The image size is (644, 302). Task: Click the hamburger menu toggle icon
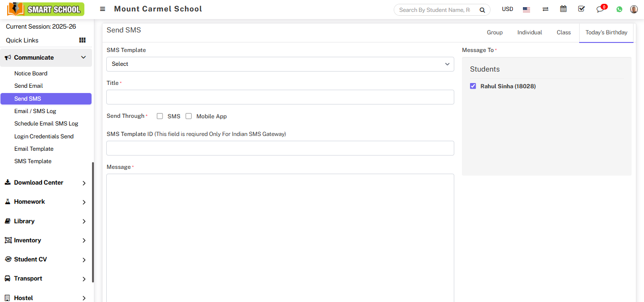pyautogui.click(x=102, y=9)
